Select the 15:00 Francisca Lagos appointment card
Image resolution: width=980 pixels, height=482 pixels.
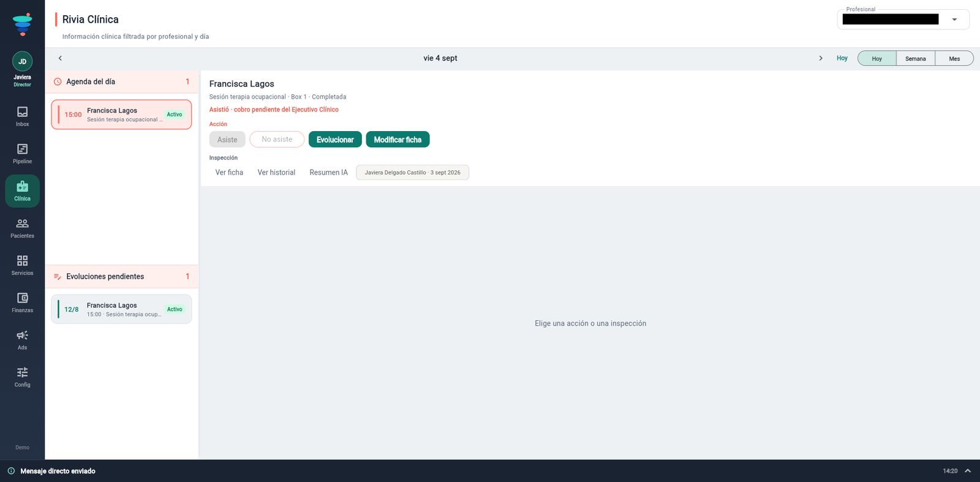tap(121, 115)
